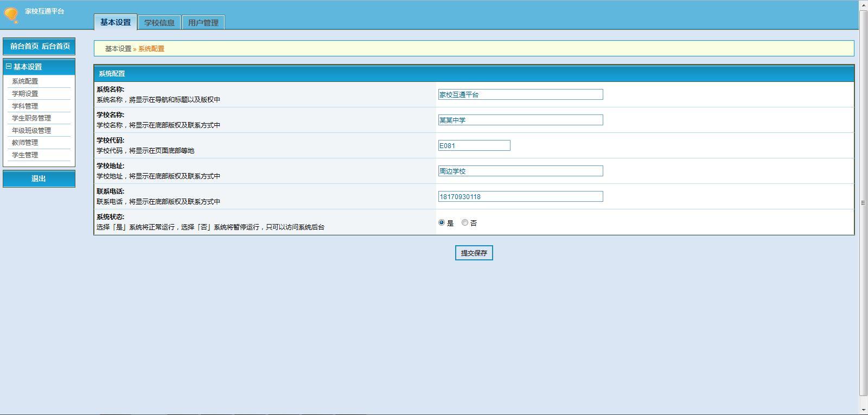Open 学期设置 in sidebar
The image size is (868, 415).
coord(25,94)
